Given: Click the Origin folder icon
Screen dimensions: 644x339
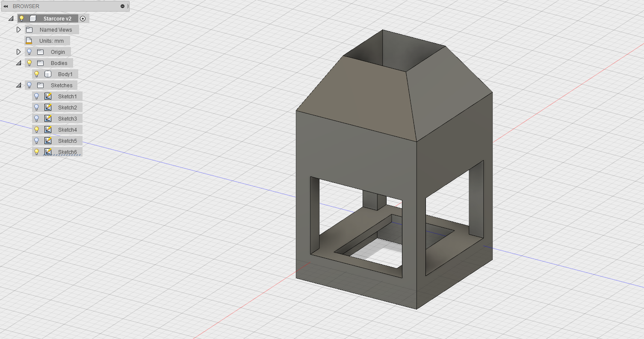Looking at the screenshot, I should click(41, 52).
